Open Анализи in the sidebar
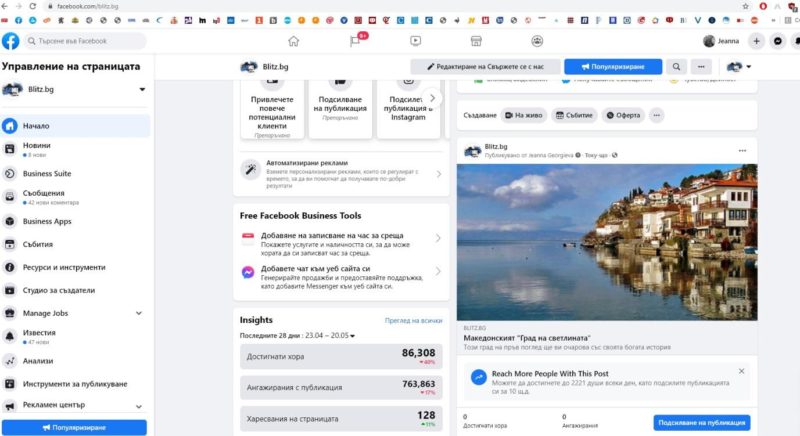 (76, 361)
